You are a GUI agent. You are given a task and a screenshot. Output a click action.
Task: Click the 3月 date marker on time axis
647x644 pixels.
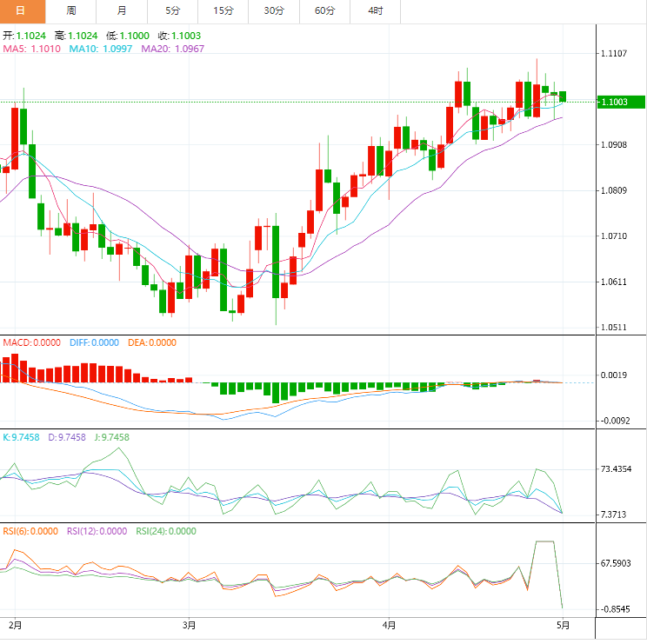click(x=190, y=624)
